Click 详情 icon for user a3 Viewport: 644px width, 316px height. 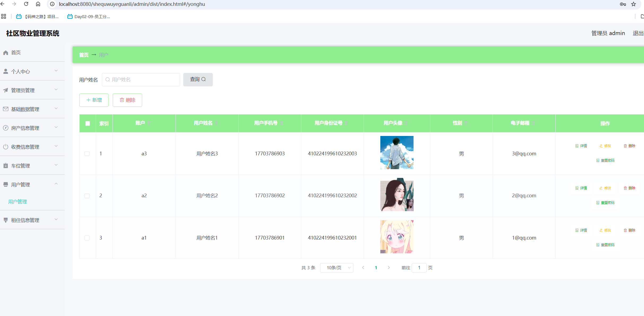(x=577, y=146)
